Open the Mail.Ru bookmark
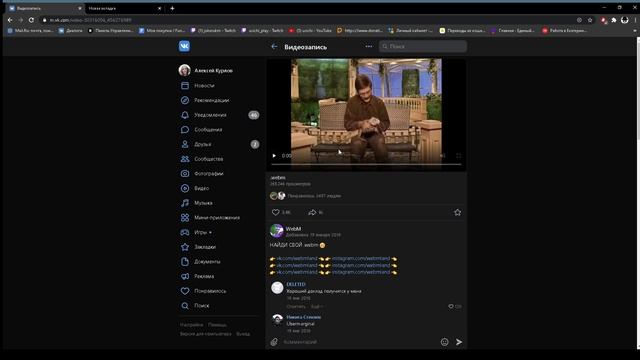Image resolution: width=640 pixels, height=360 pixels. pyautogui.click(x=31, y=31)
